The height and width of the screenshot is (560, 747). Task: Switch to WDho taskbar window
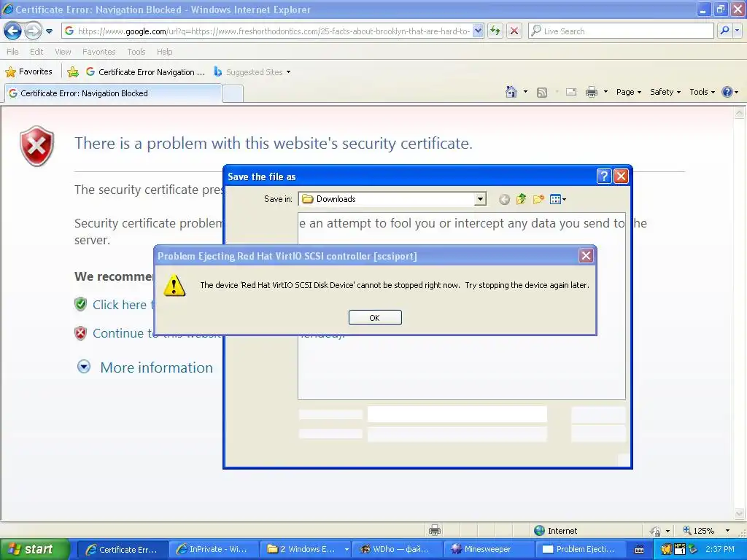click(x=396, y=550)
